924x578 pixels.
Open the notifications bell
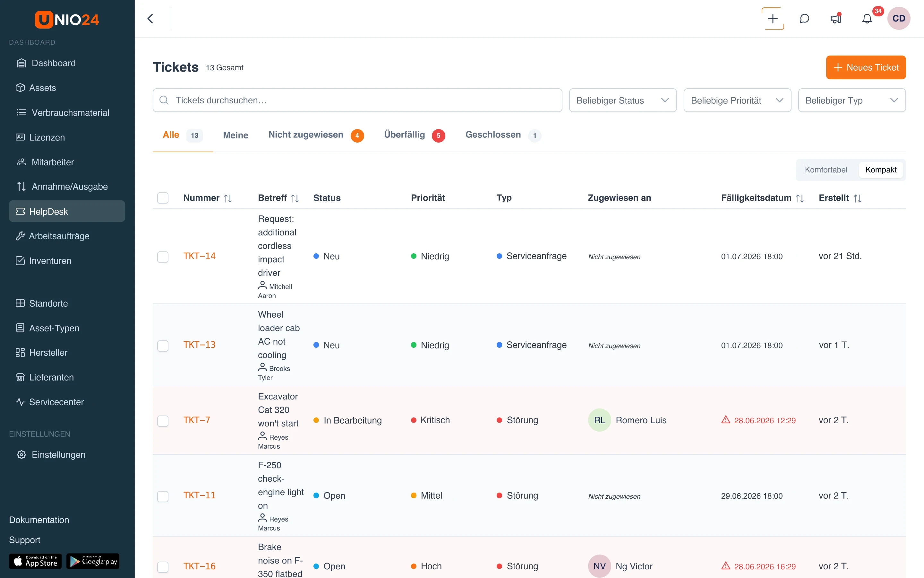coord(867,19)
